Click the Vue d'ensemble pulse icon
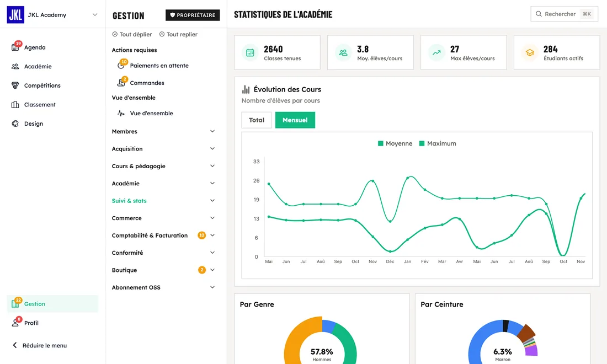Screen dimensions: 607x364 pyautogui.click(x=121, y=114)
